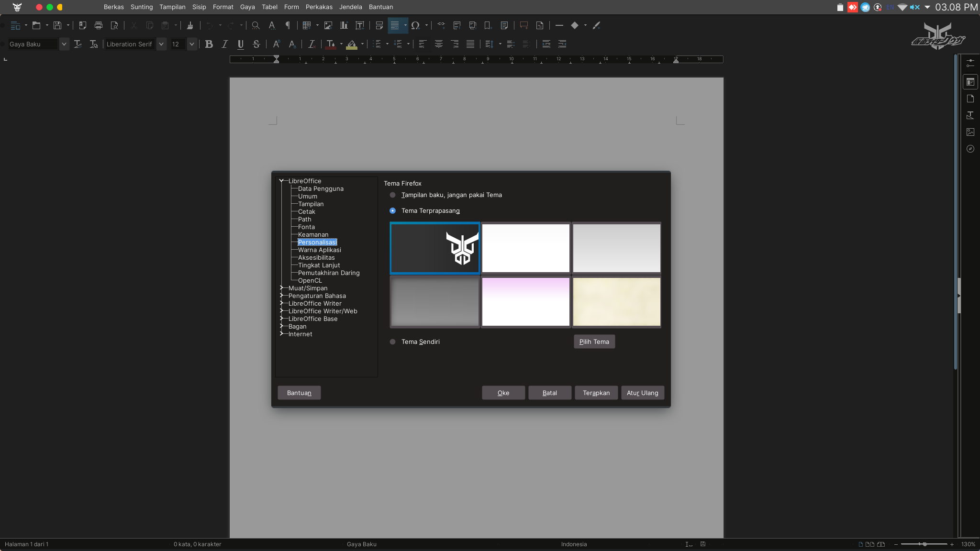980x551 pixels.
Task: Click the Bold formatting icon
Action: (x=209, y=44)
